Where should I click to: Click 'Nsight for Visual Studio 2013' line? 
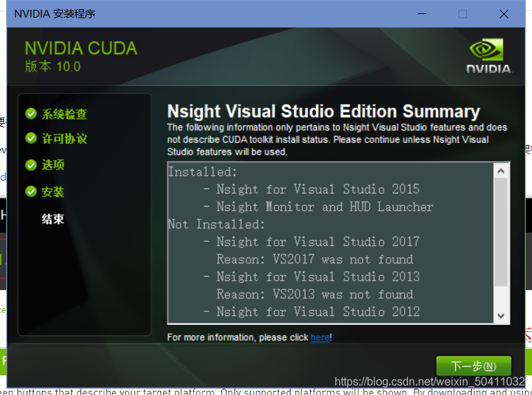pyautogui.click(x=311, y=277)
